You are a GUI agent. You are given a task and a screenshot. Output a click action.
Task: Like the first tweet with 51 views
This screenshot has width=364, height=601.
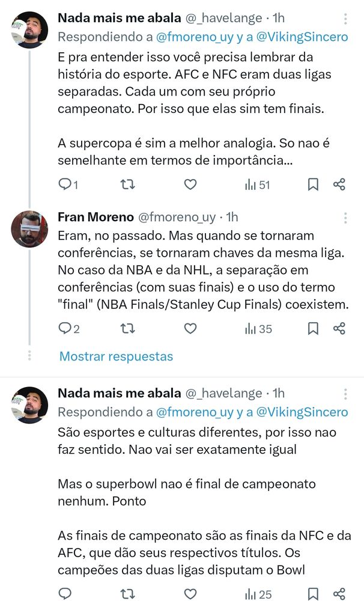[190, 185]
